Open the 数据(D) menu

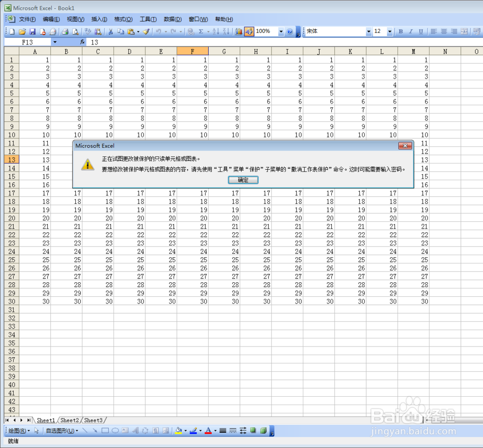click(172, 19)
